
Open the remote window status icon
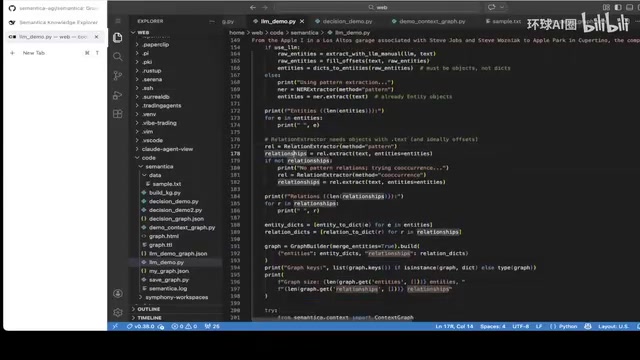116,326
